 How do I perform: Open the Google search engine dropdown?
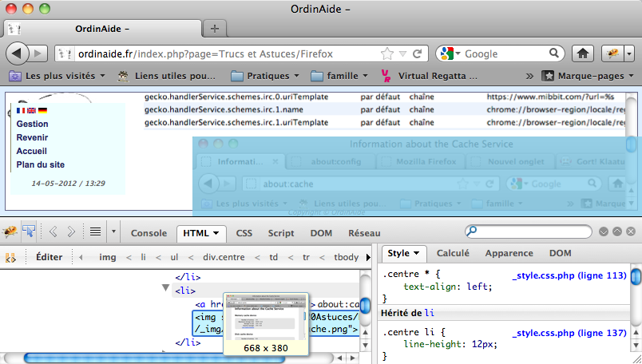tap(450, 53)
